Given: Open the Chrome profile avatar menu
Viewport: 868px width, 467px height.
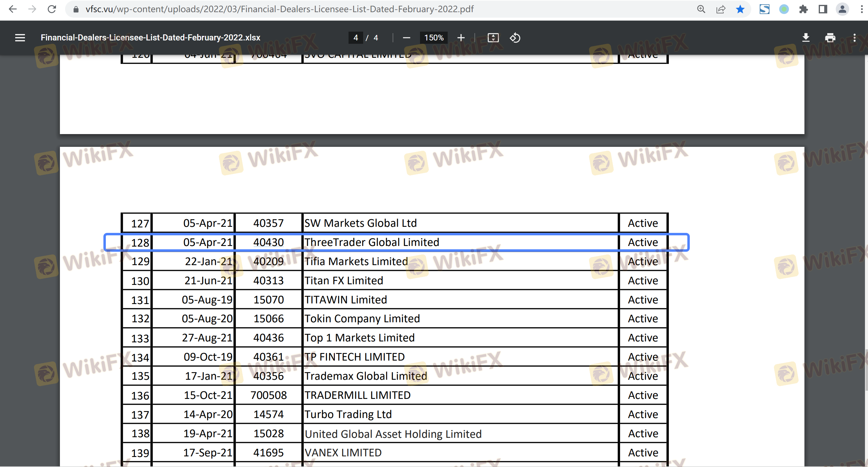Looking at the screenshot, I should [842, 9].
